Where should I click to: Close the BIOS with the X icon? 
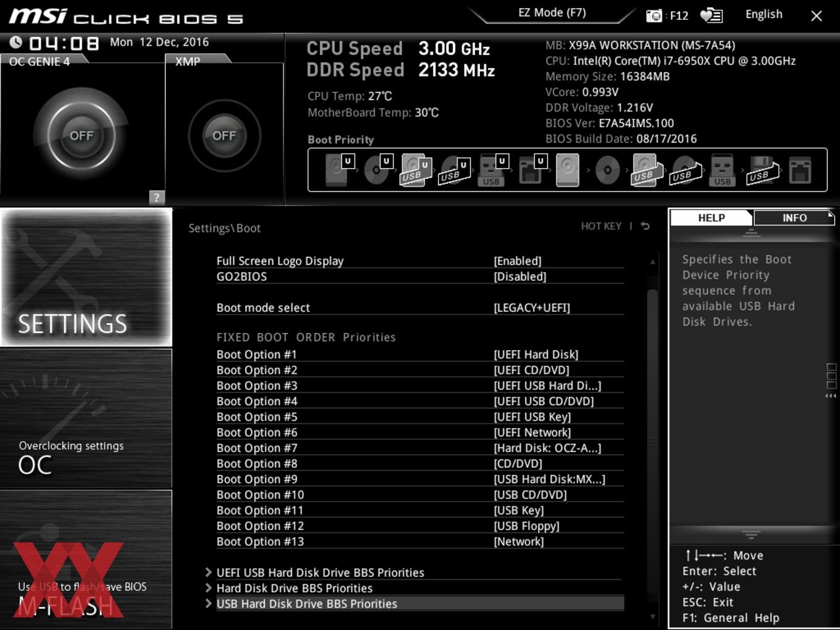point(817,16)
